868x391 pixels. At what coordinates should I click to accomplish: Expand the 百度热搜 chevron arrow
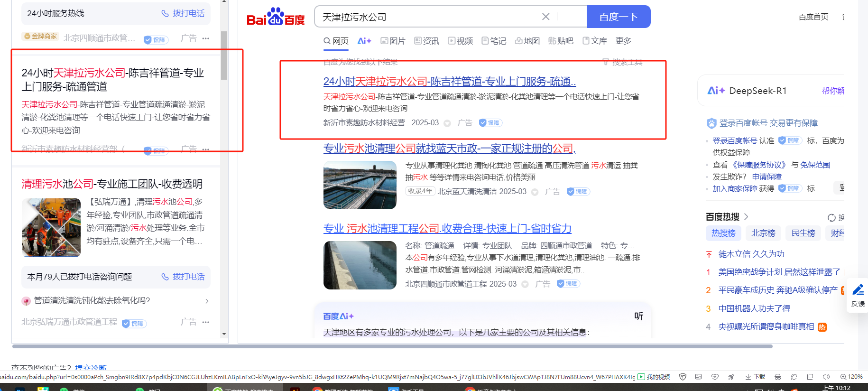pos(746,217)
